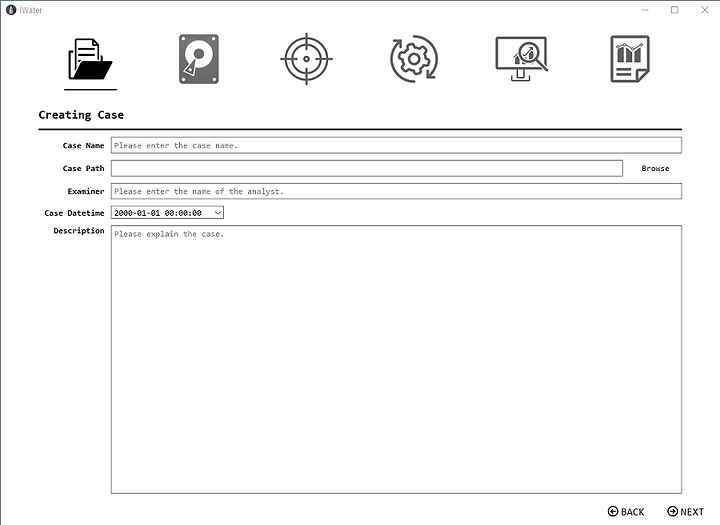This screenshot has height=525, width=720.
Task: Minimize the iWater window
Action: coord(645,10)
